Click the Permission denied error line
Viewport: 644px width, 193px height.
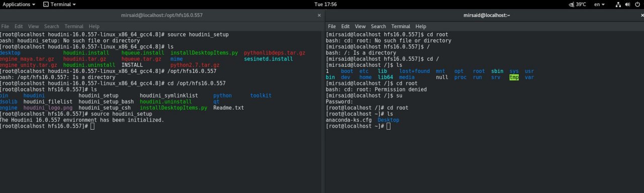click(376, 89)
